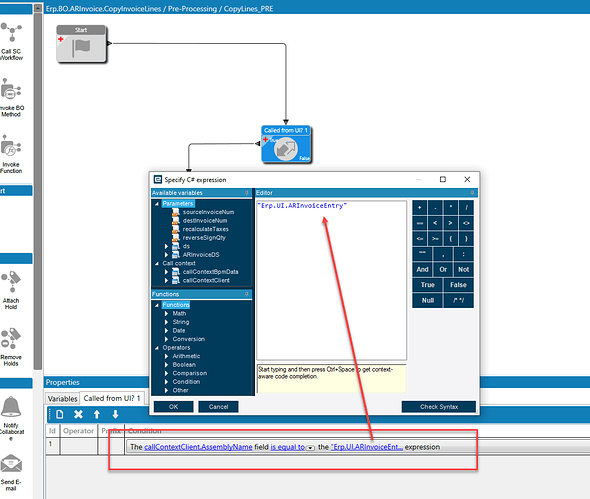Expand the String functions group

tap(166, 322)
